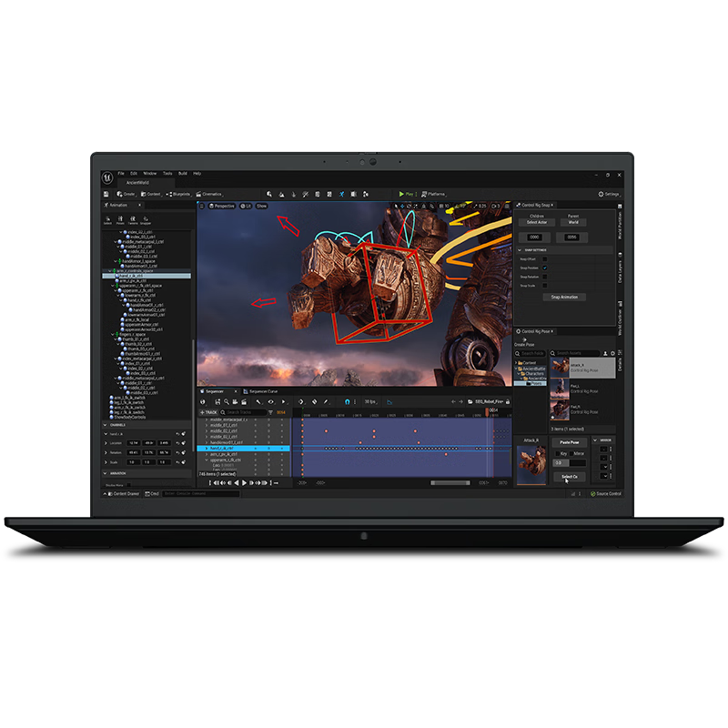The image size is (728, 728).
Task: Switch to Foliage mode icon
Action: click(x=293, y=194)
